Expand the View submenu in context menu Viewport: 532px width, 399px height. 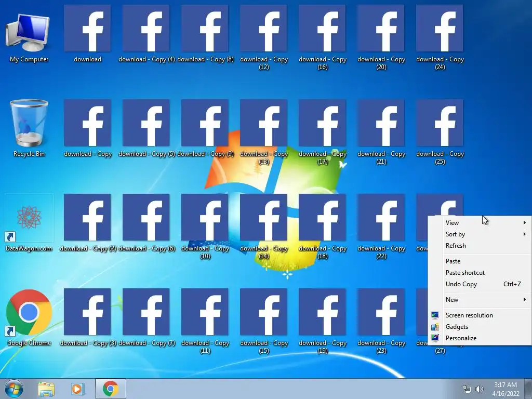pos(480,222)
